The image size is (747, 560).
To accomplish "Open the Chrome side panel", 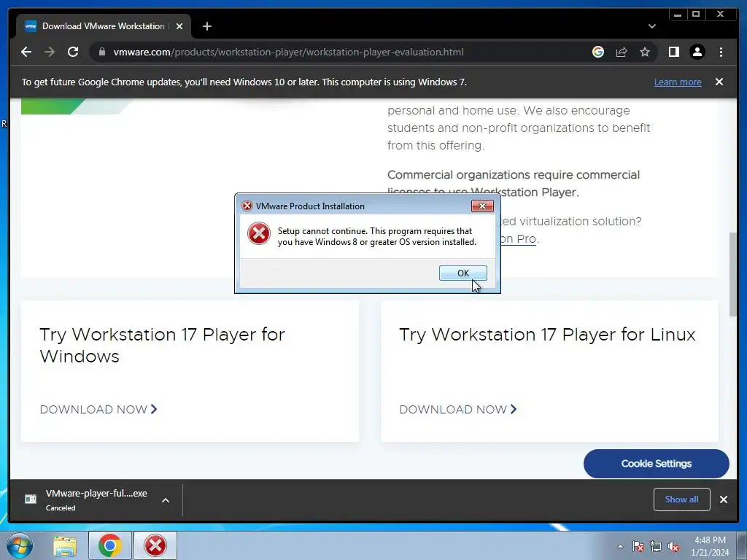I will tap(673, 52).
